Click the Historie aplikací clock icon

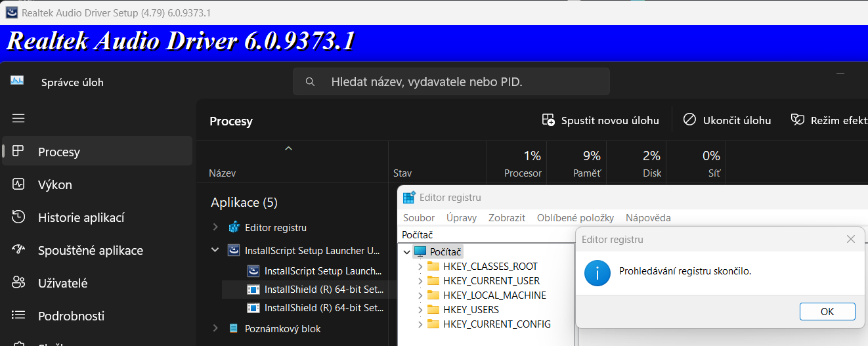pyautogui.click(x=18, y=217)
